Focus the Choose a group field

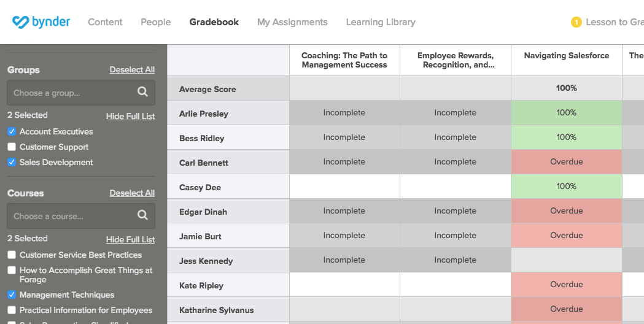click(x=81, y=93)
